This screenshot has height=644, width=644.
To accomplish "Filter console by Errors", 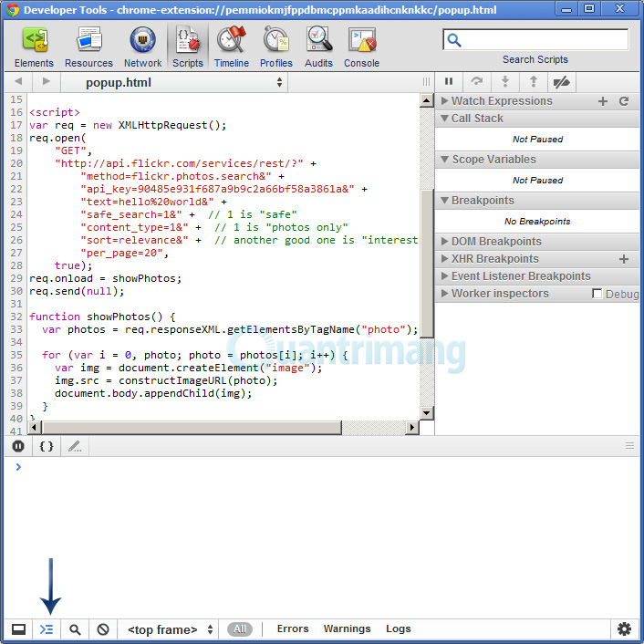I will coord(293,628).
